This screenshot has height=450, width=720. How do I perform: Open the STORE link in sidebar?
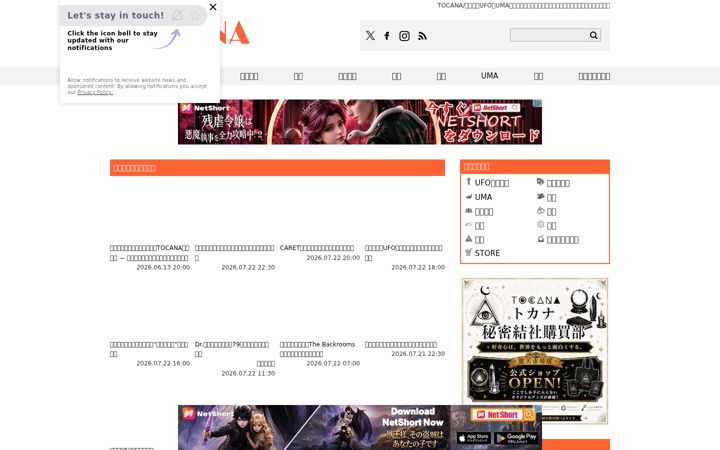(487, 253)
